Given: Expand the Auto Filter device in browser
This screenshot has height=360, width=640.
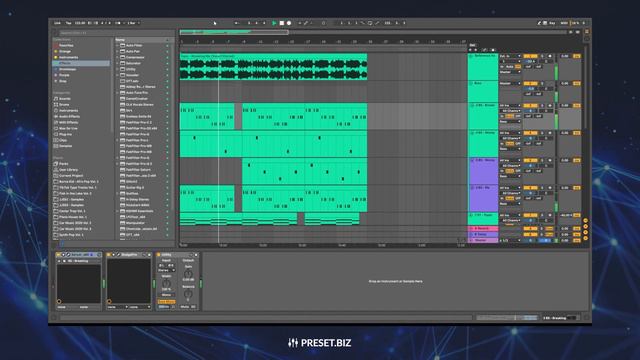Looking at the screenshot, I should (x=118, y=46).
